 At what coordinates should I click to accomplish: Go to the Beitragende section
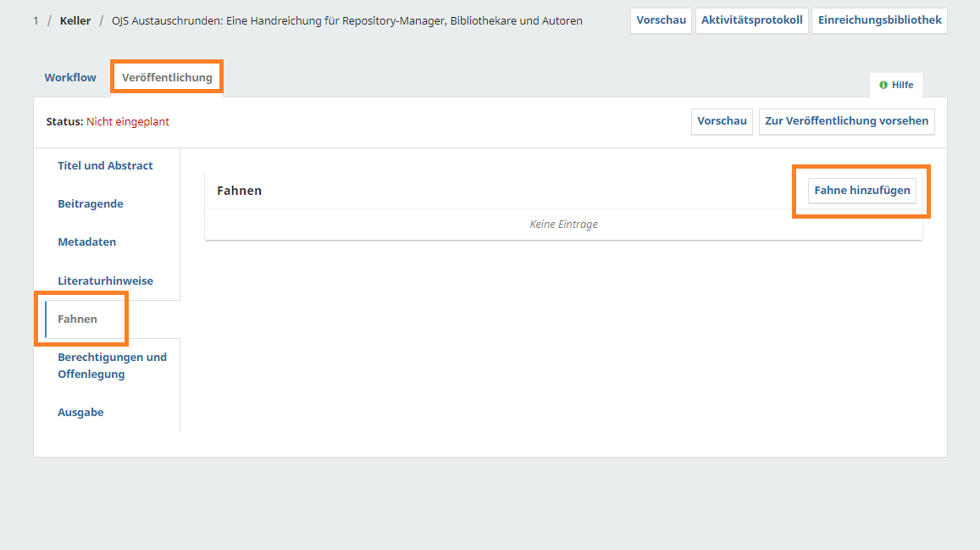point(90,204)
